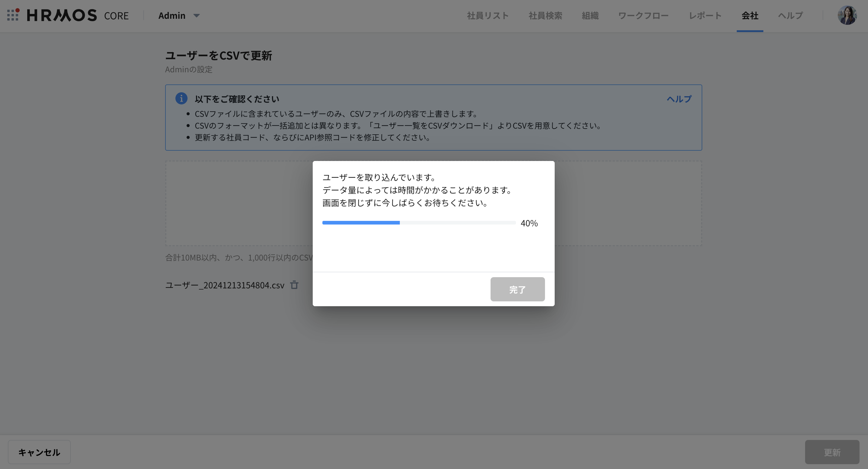The height and width of the screenshot is (469, 868).
Task: Click the HRMOS CORE logo icon
Action: coord(13,15)
